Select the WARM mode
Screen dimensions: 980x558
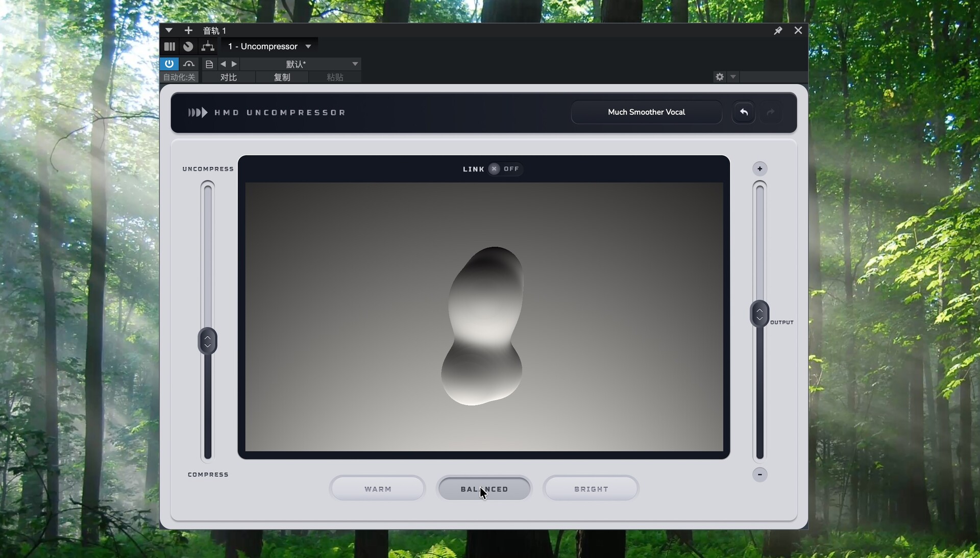pos(378,489)
